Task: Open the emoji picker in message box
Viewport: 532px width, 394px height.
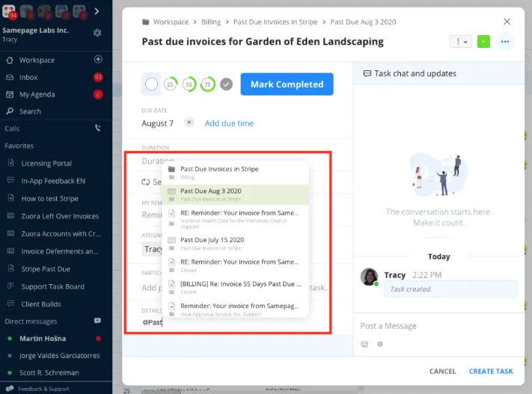Action: click(x=364, y=344)
